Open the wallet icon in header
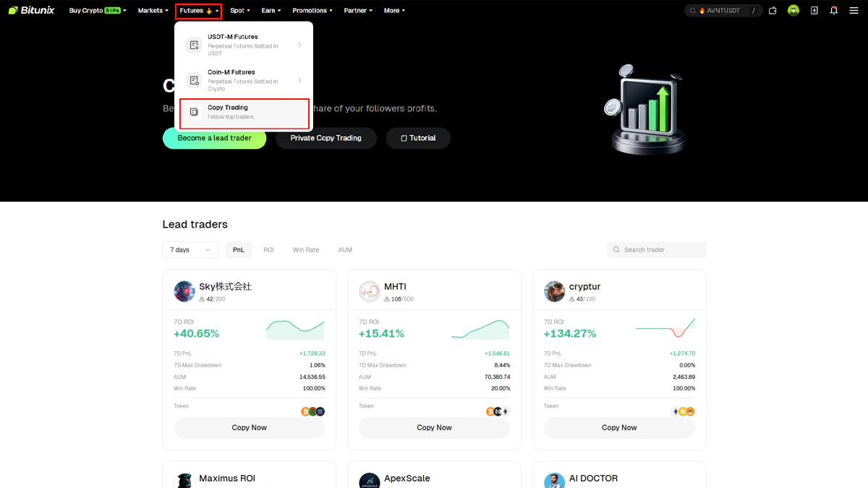Screen dimensions: 868x488 pyautogui.click(x=773, y=11)
